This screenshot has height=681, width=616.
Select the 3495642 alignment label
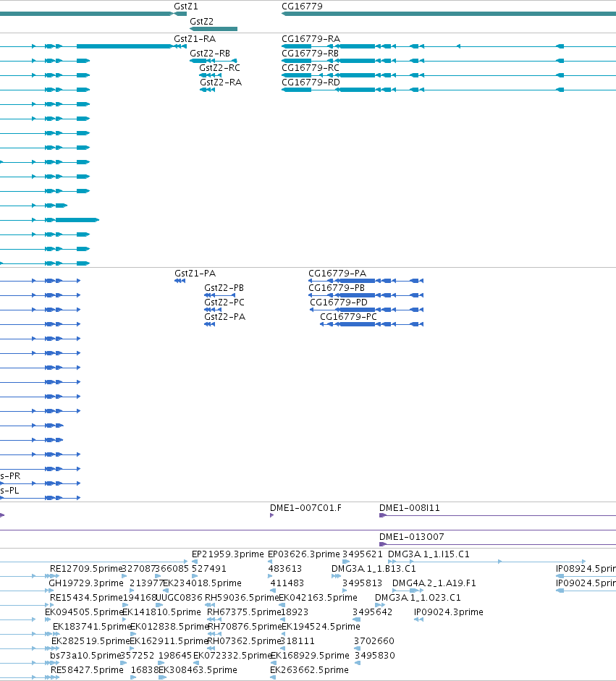click(x=372, y=612)
